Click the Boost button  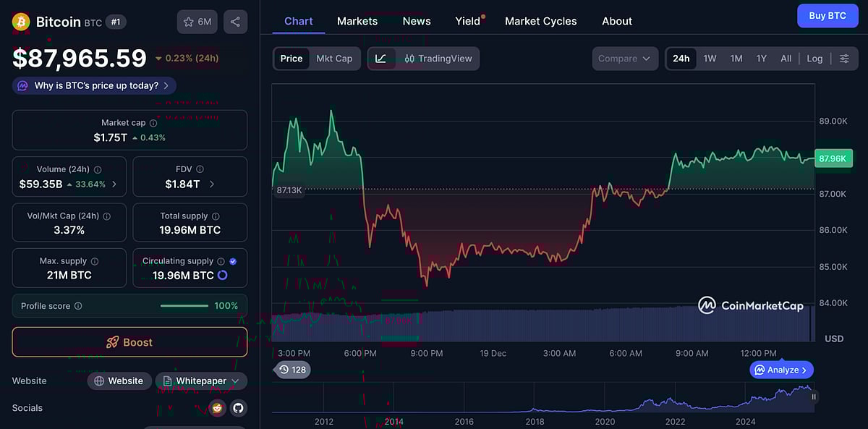click(x=129, y=341)
